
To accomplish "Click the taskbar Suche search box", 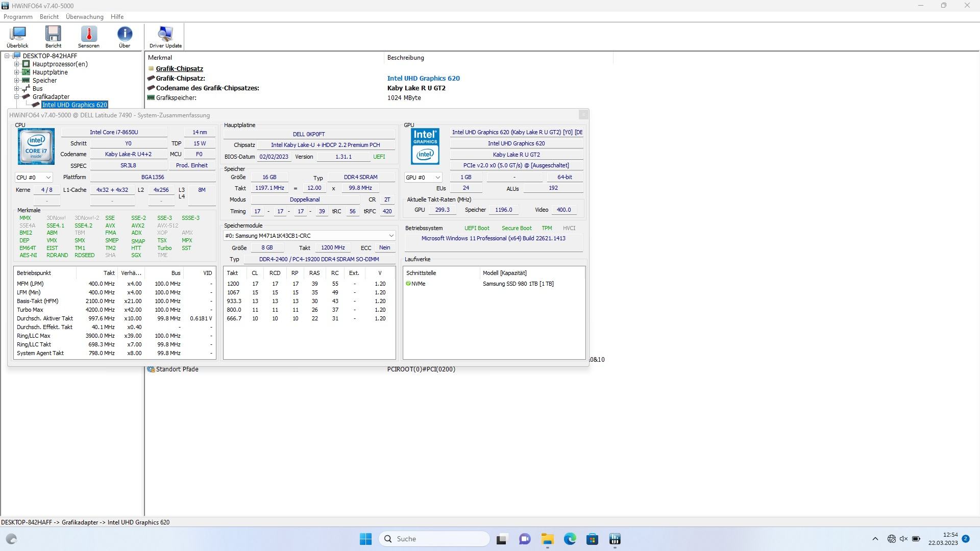I will 434,539.
